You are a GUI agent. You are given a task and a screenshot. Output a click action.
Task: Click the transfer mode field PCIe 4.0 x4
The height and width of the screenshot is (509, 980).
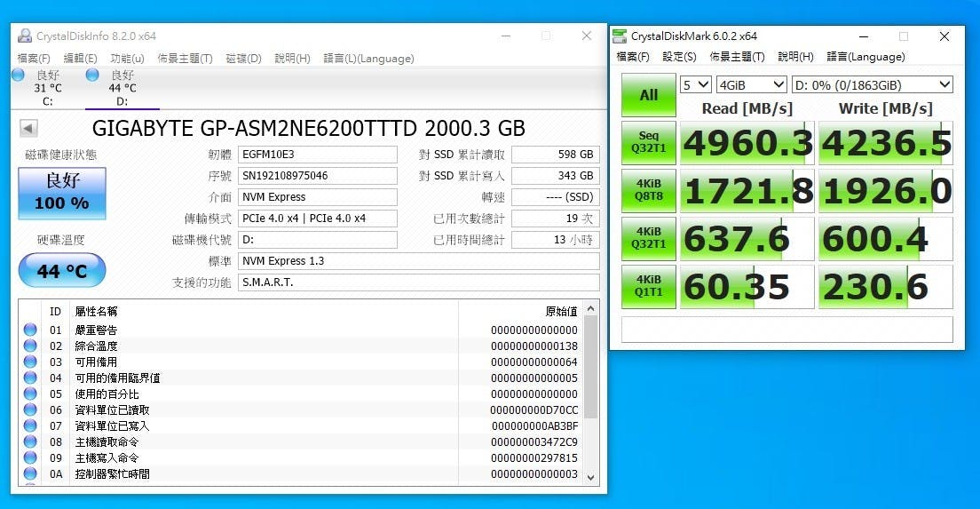(318, 219)
